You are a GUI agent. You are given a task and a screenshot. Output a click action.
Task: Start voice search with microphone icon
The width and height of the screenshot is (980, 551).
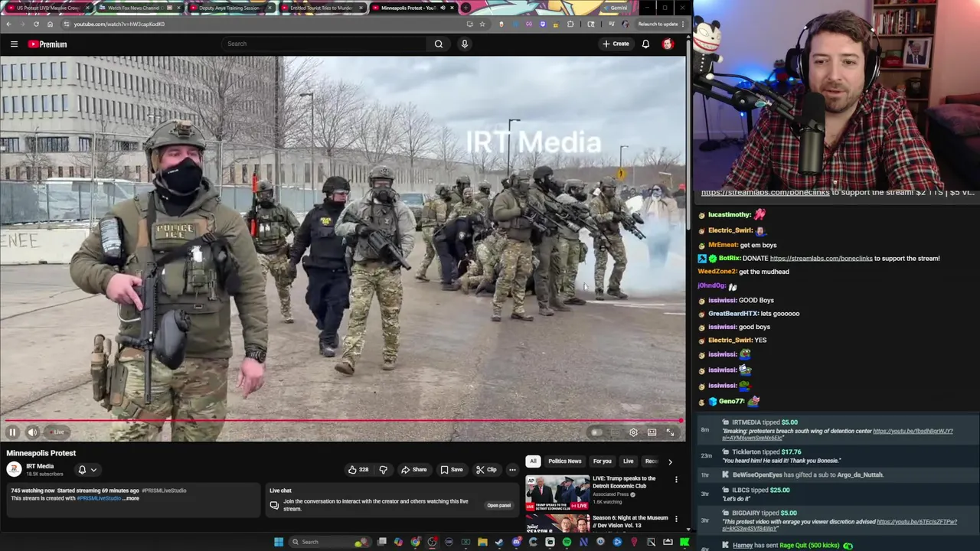464,44
